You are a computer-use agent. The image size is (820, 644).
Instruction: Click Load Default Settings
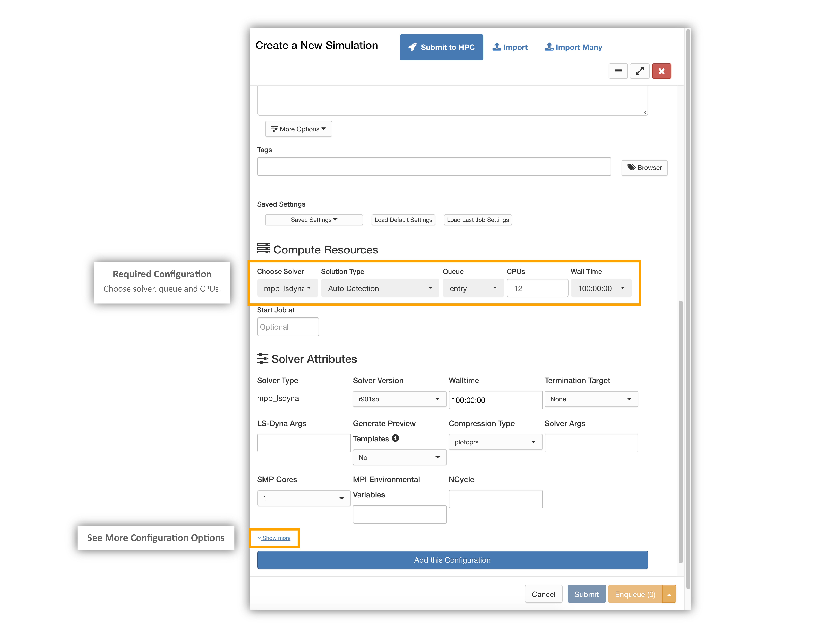point(403,220)
